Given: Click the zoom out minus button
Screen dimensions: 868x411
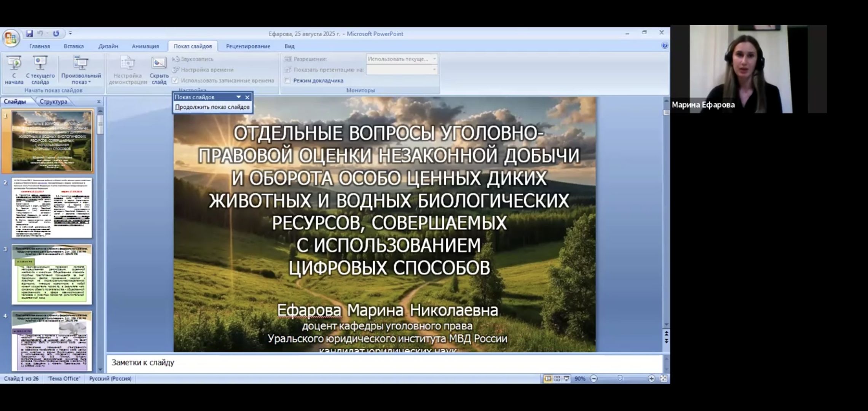Looking at the screenshot, I should coord(594,379).
